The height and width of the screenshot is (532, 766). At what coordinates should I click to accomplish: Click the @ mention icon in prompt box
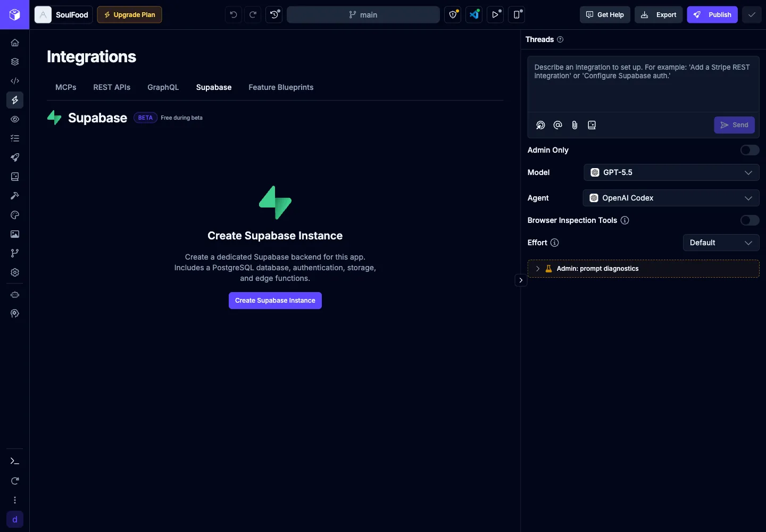[557, 125]
